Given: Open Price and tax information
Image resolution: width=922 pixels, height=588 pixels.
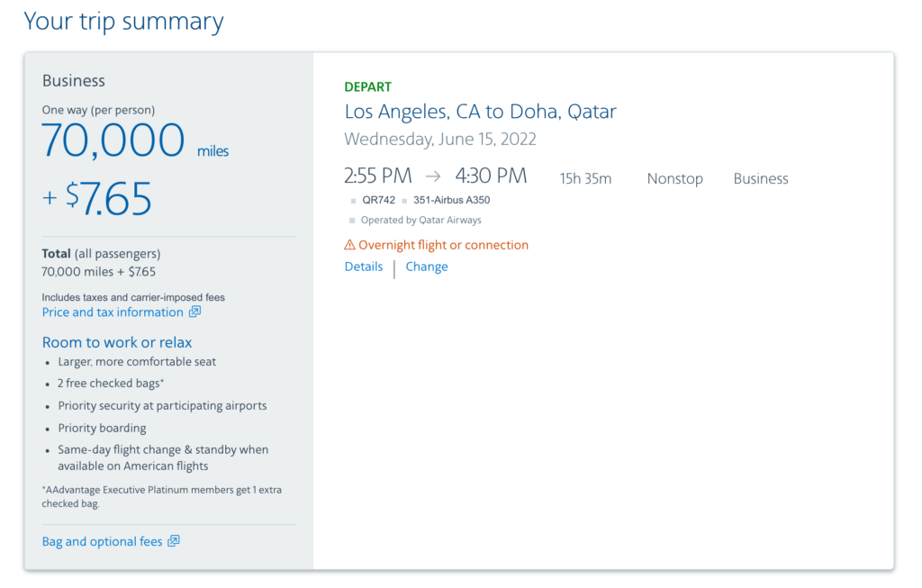Looking at the screenshot, I should (113, 312).
